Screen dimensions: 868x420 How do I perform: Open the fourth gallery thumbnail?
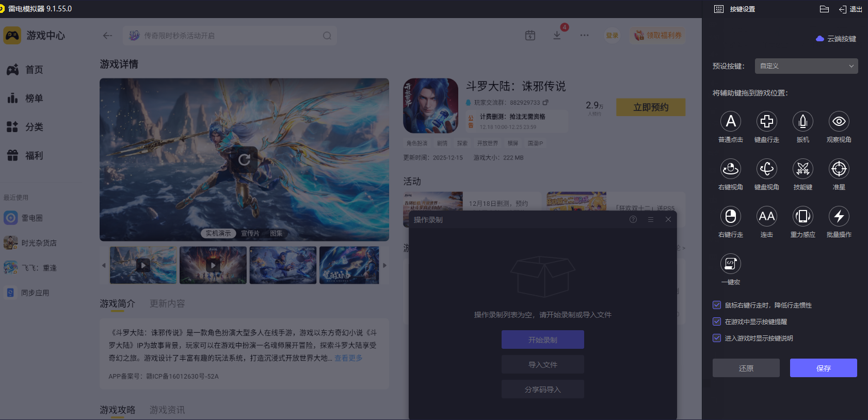[x=349, y=265]
